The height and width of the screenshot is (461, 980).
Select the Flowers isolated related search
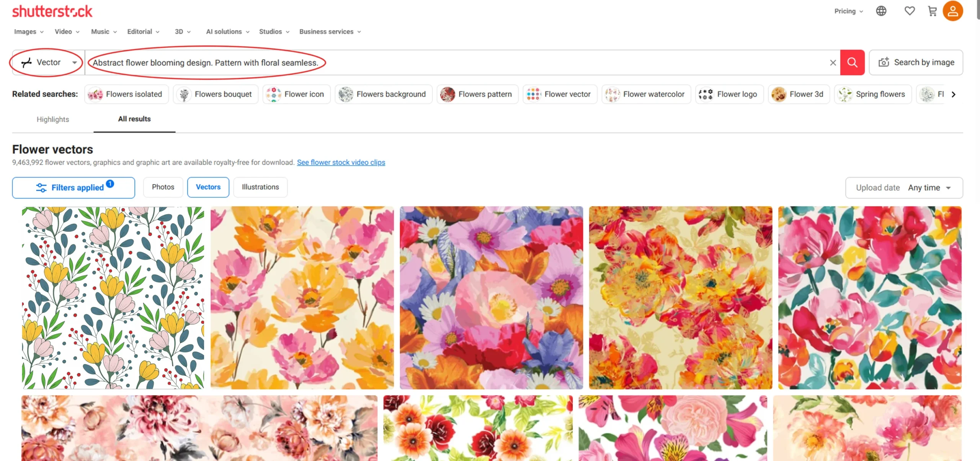click(x=126, y=94)
